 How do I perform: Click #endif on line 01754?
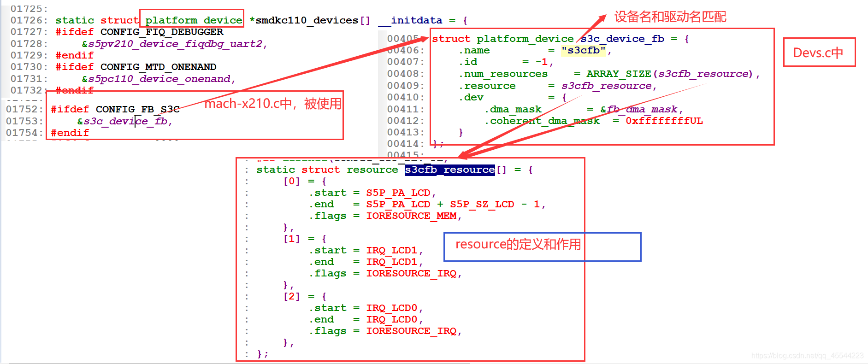(70, 133)
